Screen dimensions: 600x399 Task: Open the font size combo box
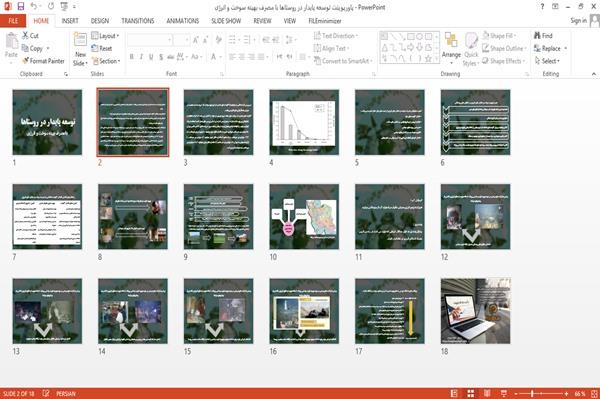point(181,40)
